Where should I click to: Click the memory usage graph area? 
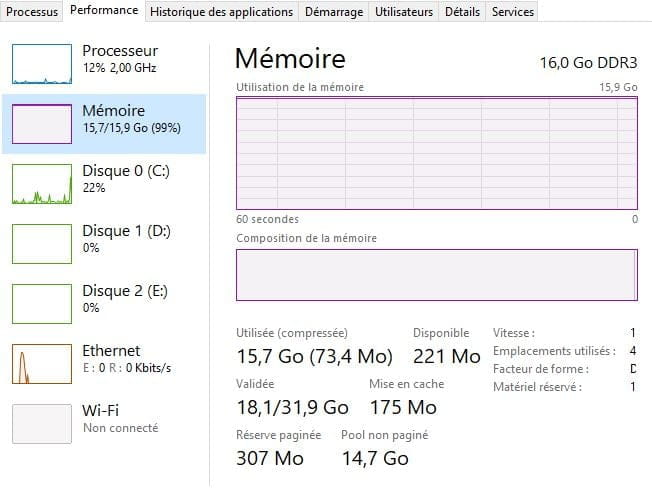(436, 153)
